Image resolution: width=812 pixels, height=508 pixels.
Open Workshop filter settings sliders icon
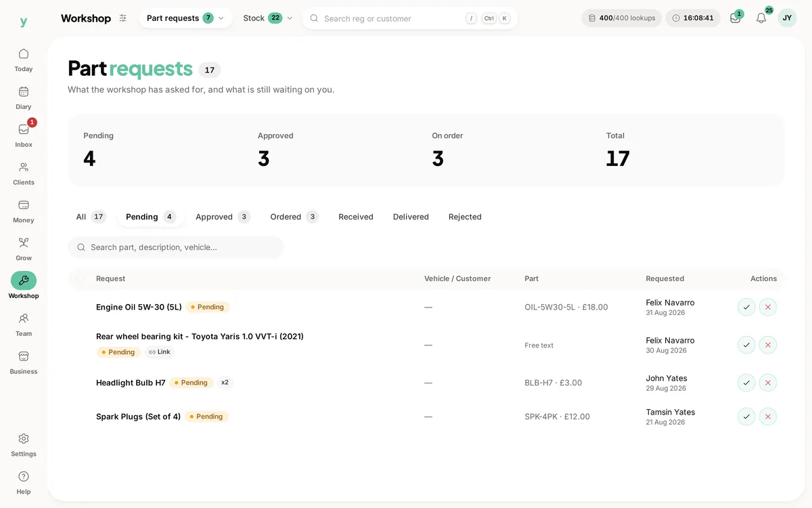click(x=122, y=18)
